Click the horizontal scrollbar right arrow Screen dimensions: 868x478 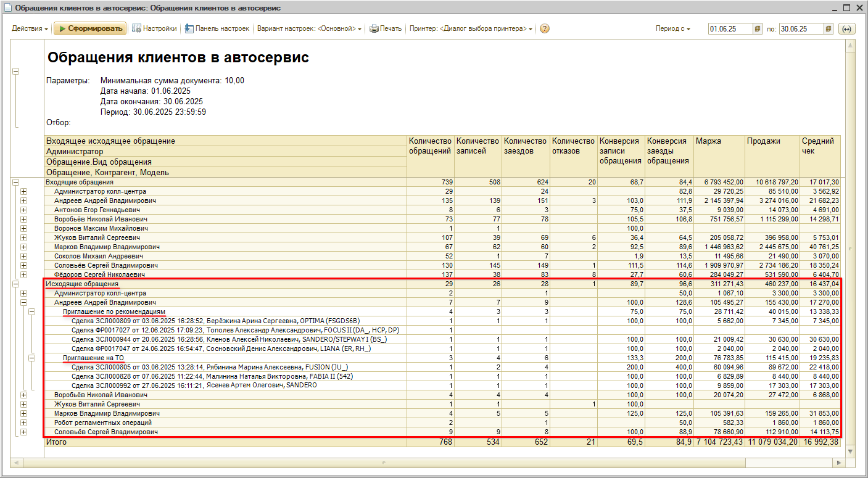840,462
